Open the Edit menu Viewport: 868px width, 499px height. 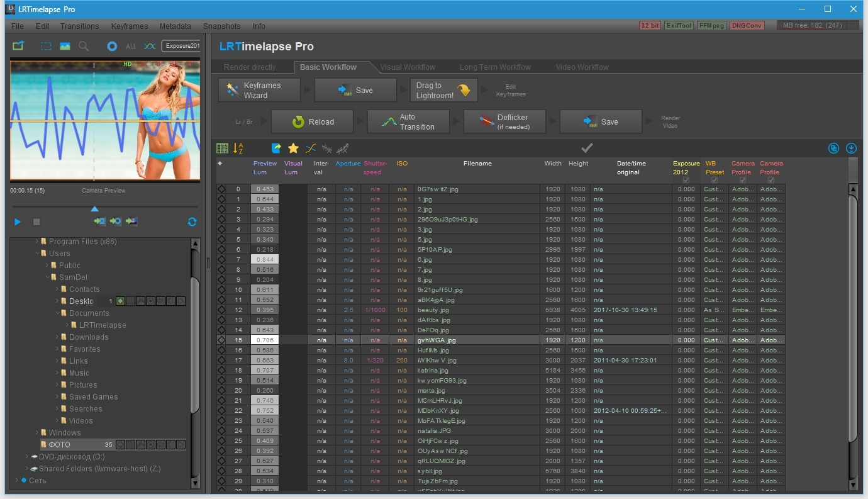coord(42,26)
